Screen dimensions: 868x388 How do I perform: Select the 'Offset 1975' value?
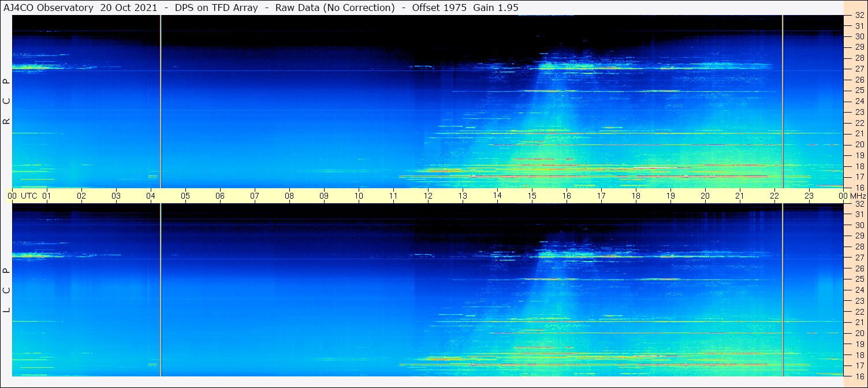coord(439,8)
